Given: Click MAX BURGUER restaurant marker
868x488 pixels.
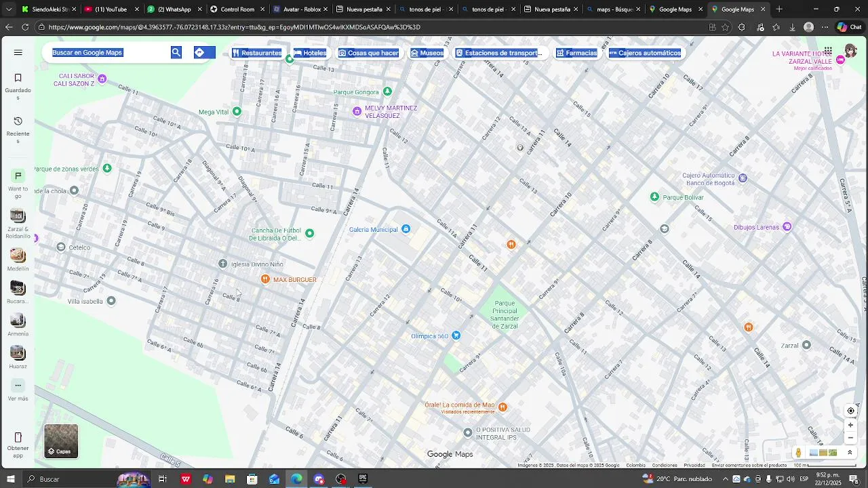Looking at the screenshot, I should coord(266,279).
